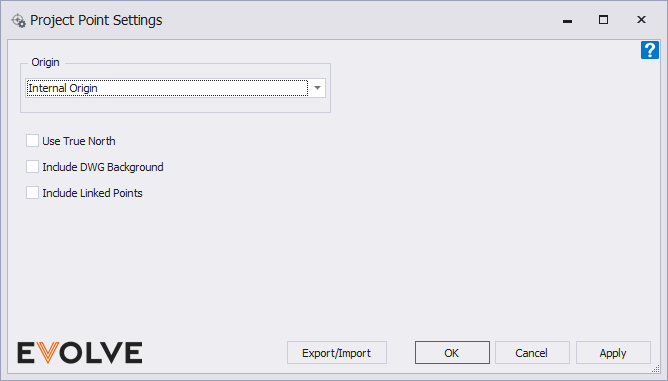Viewport: 668px width, 381px height.
Task: Minimize the Project Point Settings dialog
Action: click(x=567, y=20)
